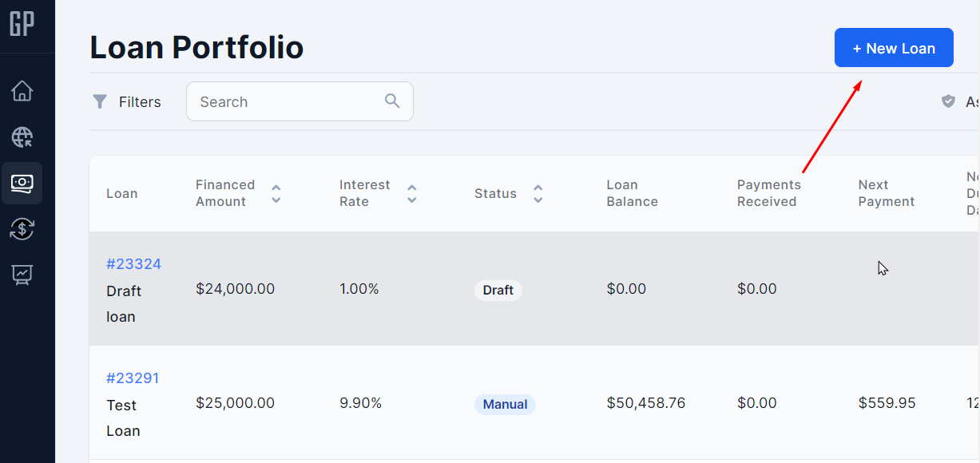Open the globe icon in sidebar
Screen dimensions: 980x463
coord(22,137)
